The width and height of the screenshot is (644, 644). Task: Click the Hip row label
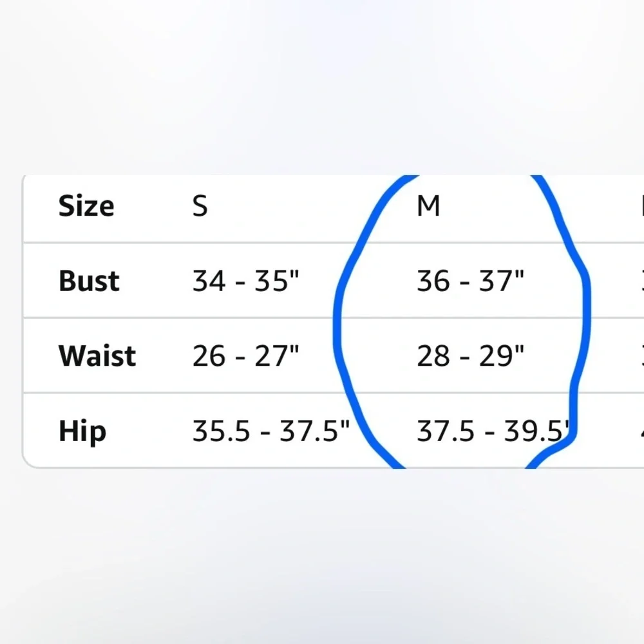point(82,431)
